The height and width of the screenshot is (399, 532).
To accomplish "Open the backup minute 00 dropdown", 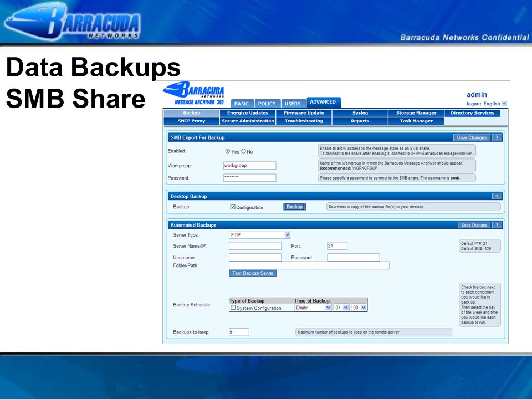I will [x=359, y=308].
